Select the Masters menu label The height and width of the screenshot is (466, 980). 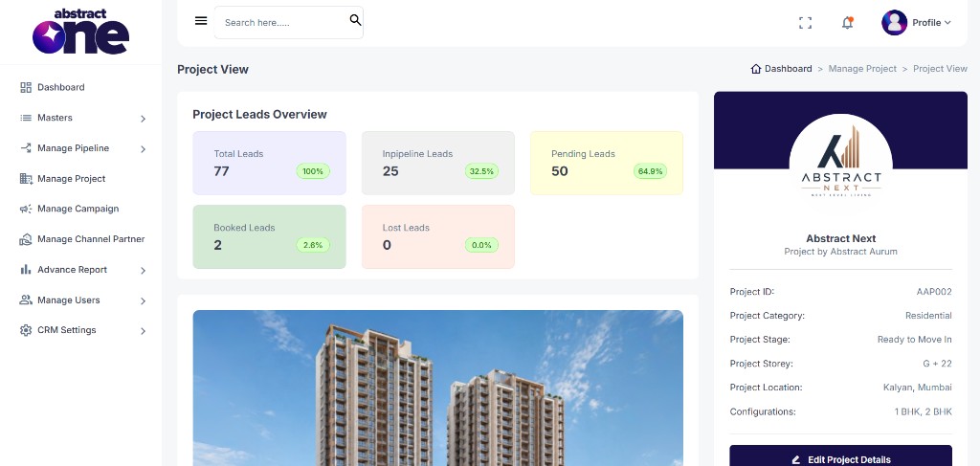point(55,118)
